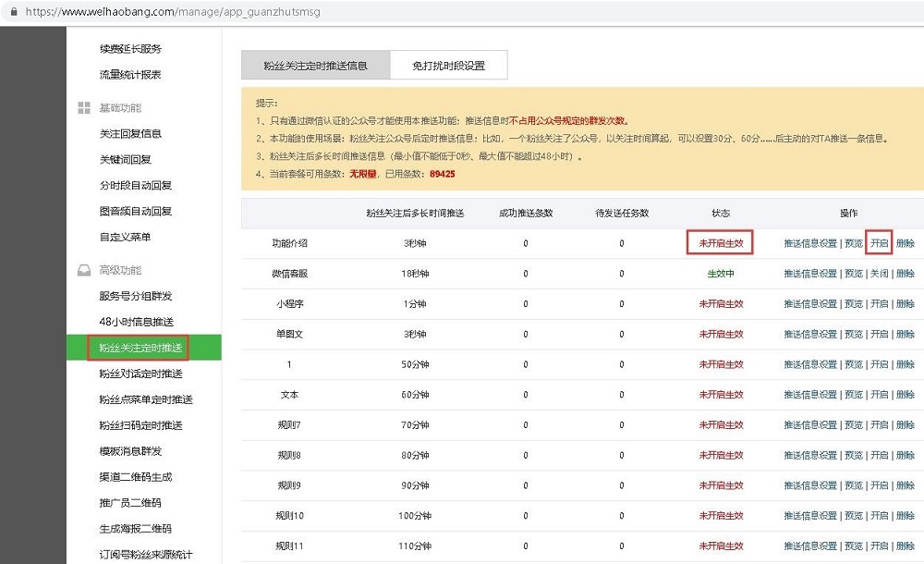Open 分时段自动回复 menu item
Image resolution: width=924 pixels, height=564 pixels.
coord(136,185)
